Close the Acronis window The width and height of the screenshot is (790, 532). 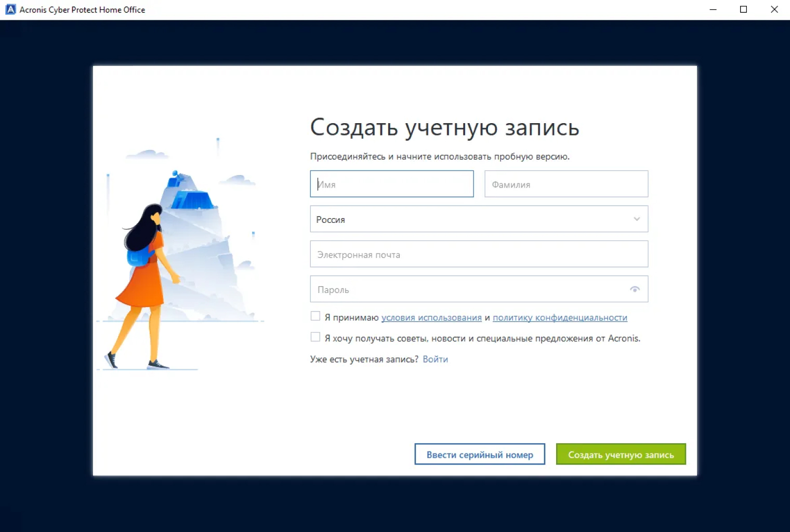tap(774, 9)
